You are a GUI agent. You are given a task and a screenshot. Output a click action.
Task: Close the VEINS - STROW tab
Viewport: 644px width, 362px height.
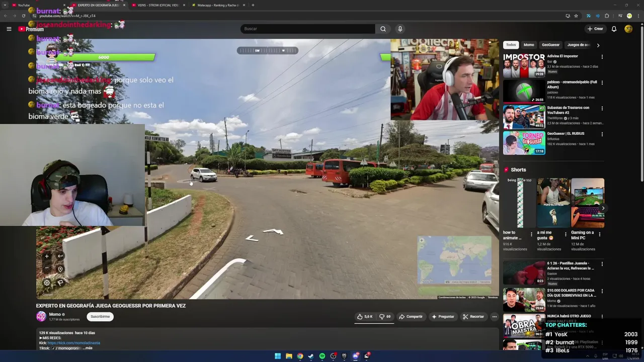click(184, 5)
